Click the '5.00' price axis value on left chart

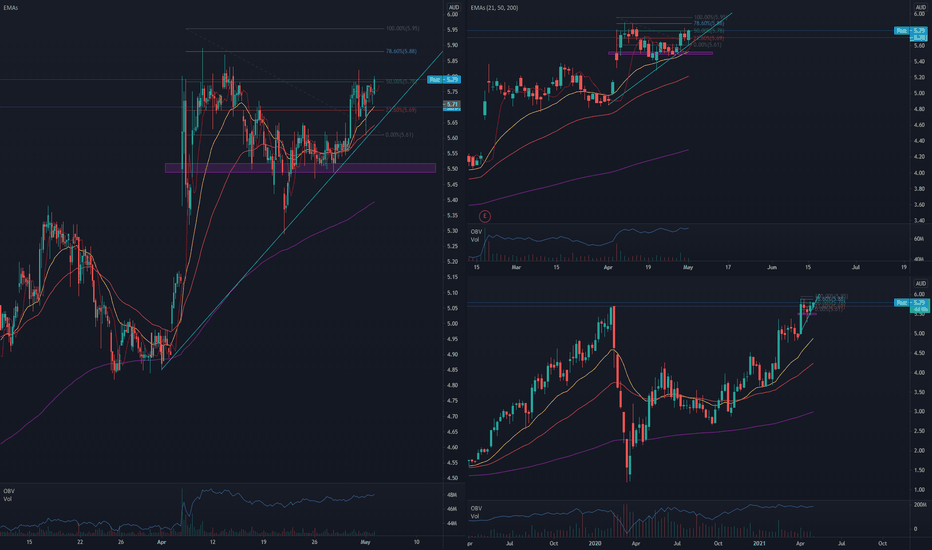click(452, 323)
